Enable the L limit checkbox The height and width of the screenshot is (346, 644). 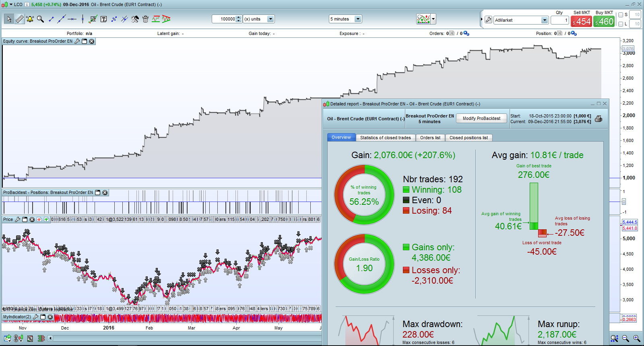pyautogui.click(x=621, y=24)
